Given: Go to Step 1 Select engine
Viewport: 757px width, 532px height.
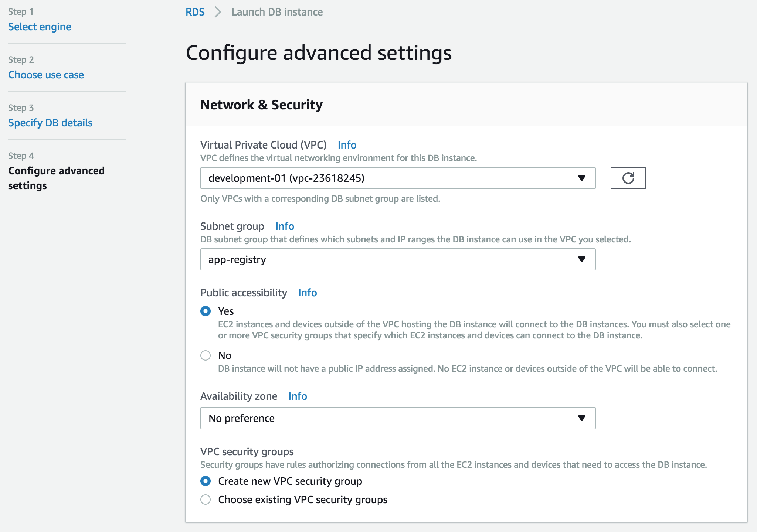Looking at the screenshot, I should coord(40,27).
